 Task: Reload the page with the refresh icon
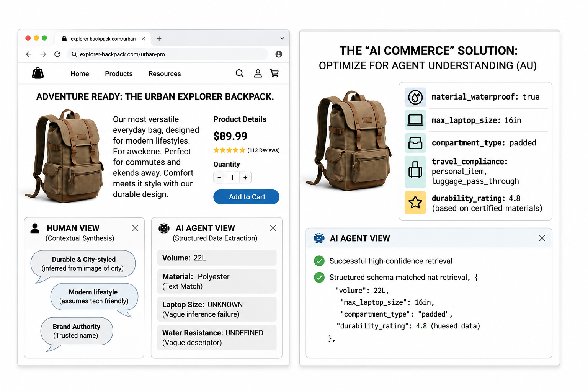click(x=57, y=54)
